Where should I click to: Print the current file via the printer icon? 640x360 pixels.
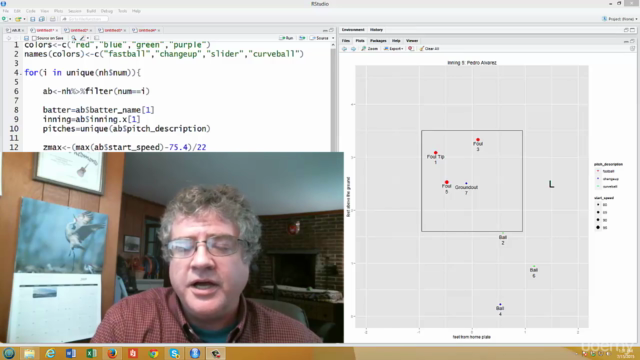coord(53,19)
